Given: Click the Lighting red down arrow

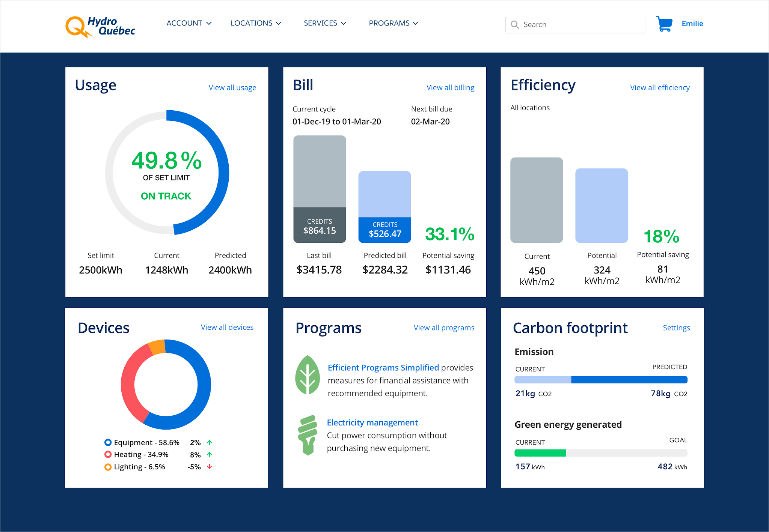Looking at the screenshot, I should 210,467.
